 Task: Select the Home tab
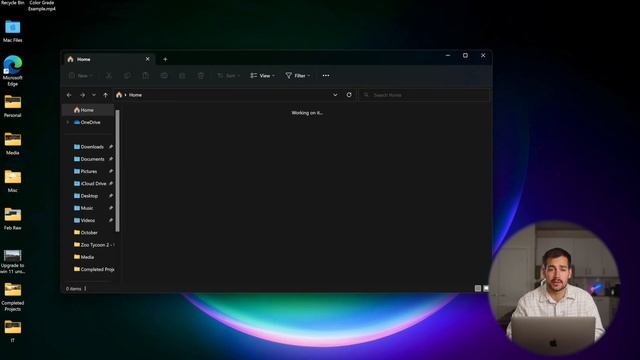click(108, 59)
